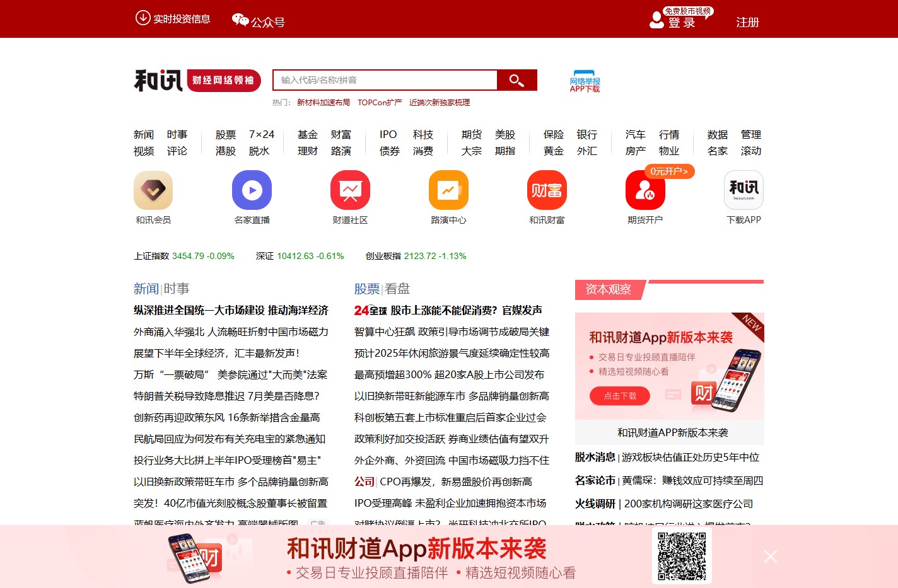Open the 资本观察 section header
The width and height of the screenshot is (898, 588).
click(609, 289)
